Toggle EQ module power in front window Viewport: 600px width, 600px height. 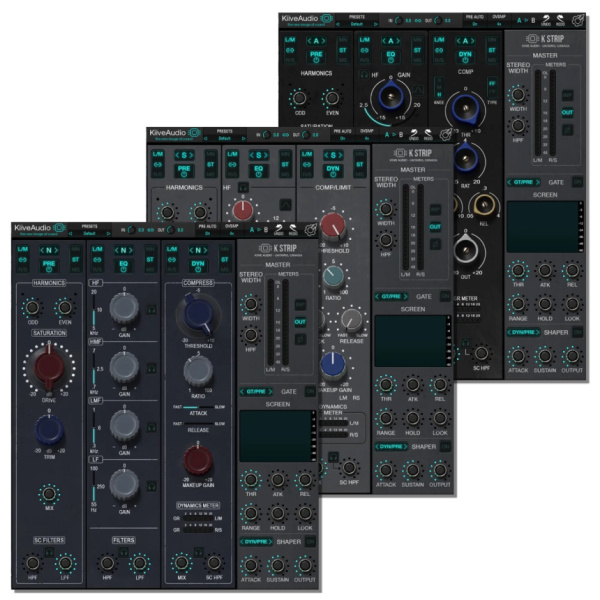(x=123, y=266)
